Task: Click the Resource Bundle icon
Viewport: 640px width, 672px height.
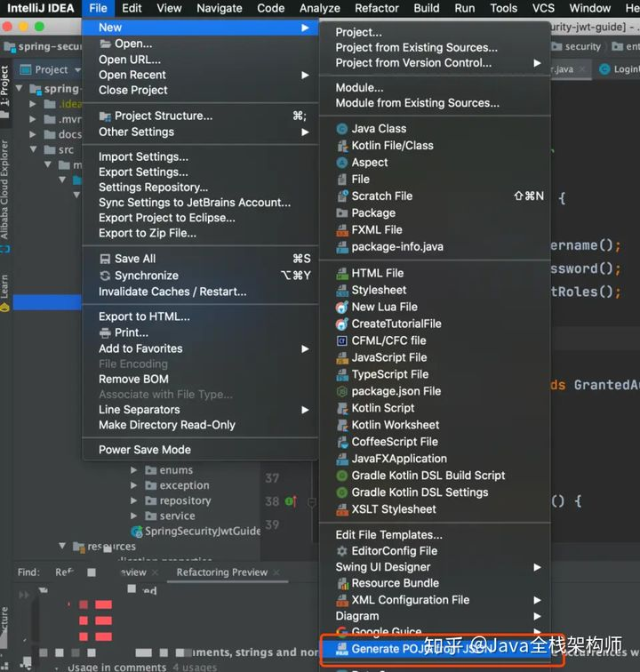Action: click(341, 583)
